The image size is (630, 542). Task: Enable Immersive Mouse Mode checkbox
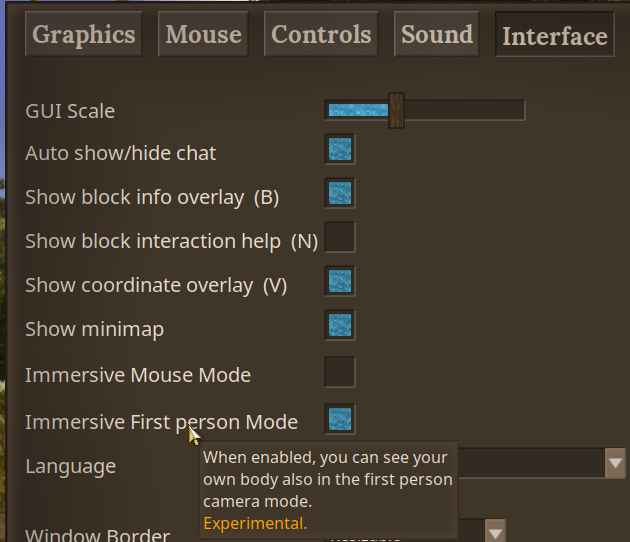pyautogui.click(x=340, y=372)
